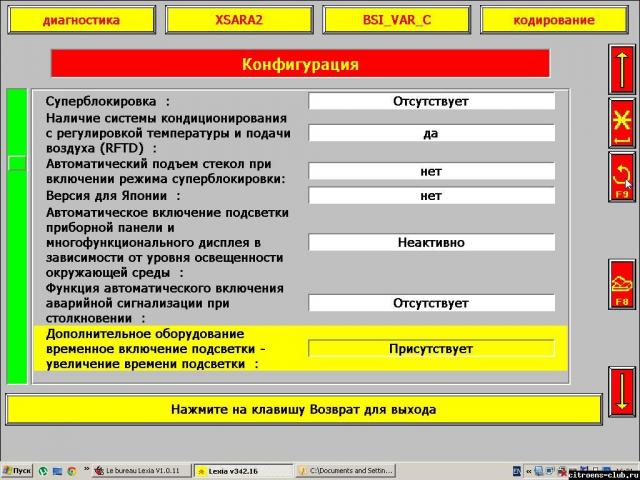Select the automatic window lift value нет

coord(431,171)
